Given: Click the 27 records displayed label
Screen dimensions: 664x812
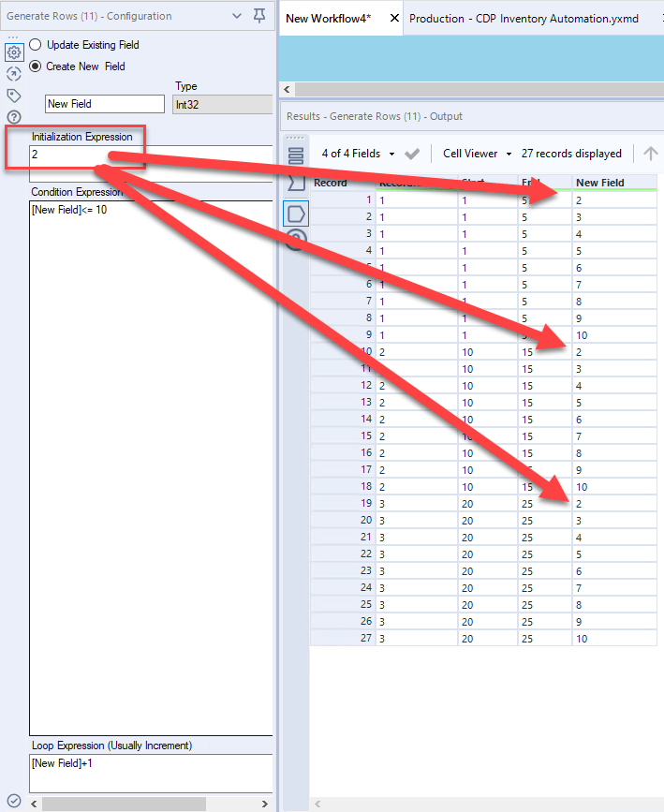Looking at the screenshot, I should 571,154.
